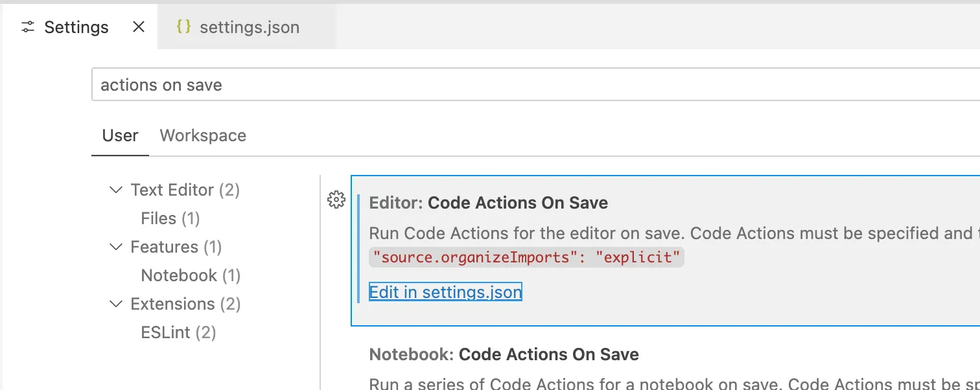Collapse the Extensions tree chevron

click(116, 304)
